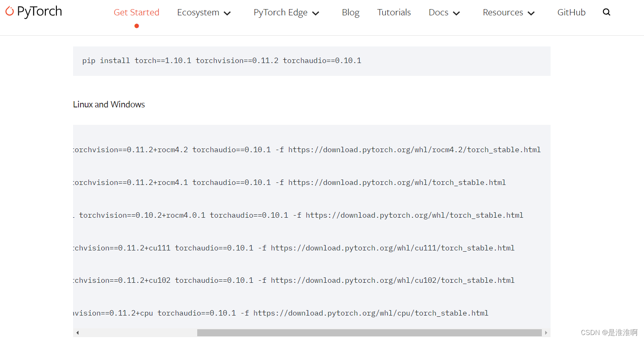Expand the Ecosystem dropdown
Screen dimensions: 644x340
pyautogui.click(x=204, y=12)
